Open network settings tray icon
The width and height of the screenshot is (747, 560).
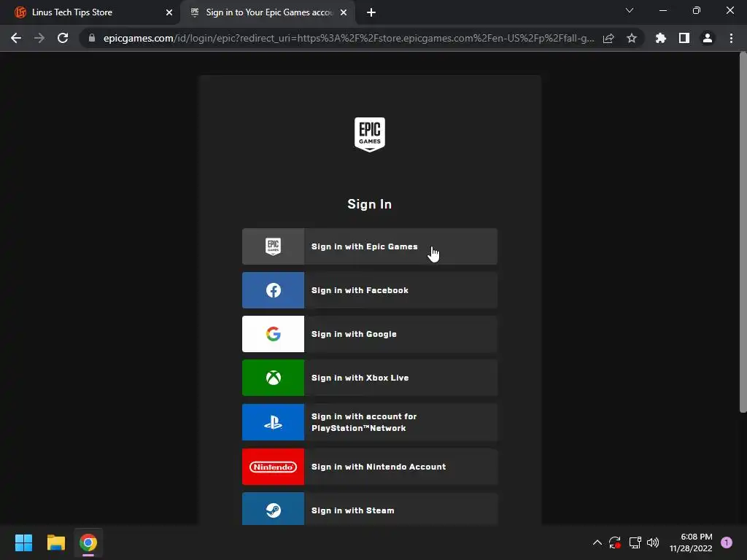pos(635,542)
